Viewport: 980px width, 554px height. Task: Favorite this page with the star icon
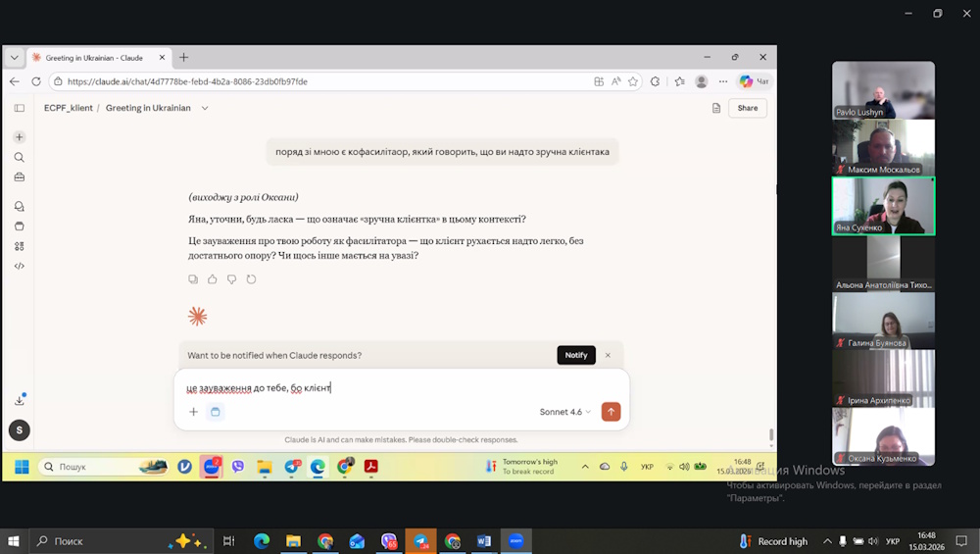(633, 81)
